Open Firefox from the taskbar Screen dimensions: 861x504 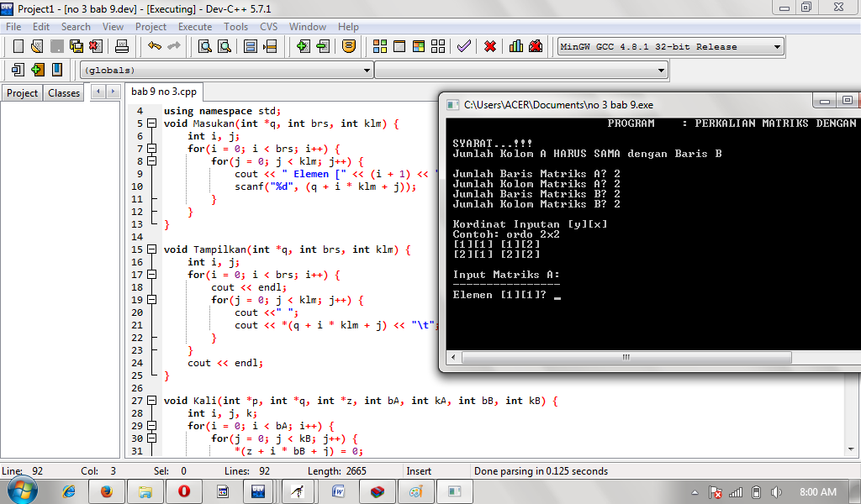point(107,491)
